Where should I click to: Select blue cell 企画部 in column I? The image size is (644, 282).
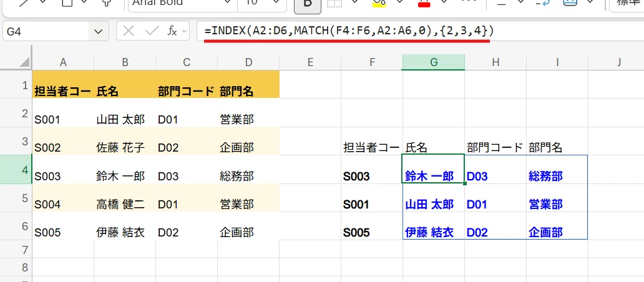(x=557, y=226)
